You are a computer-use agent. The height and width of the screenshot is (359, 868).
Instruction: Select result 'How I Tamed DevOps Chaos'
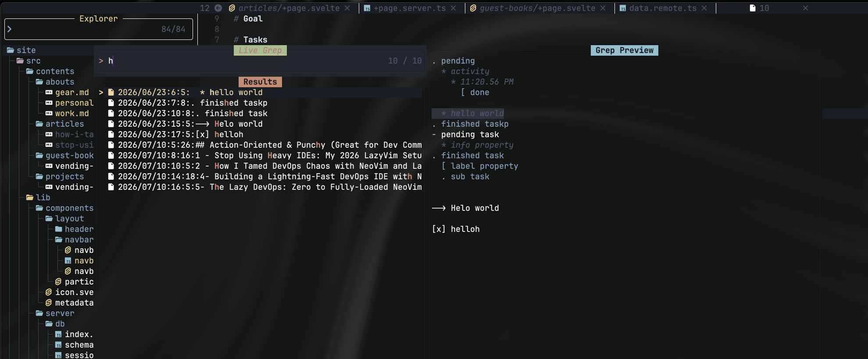260,166
